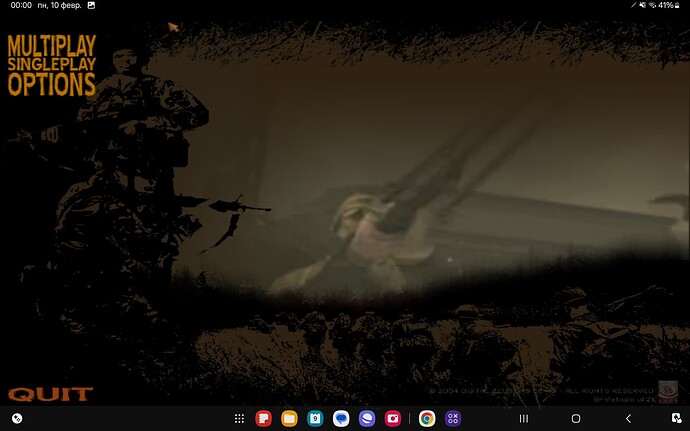Open the purple Game Launcher icon

453,418
